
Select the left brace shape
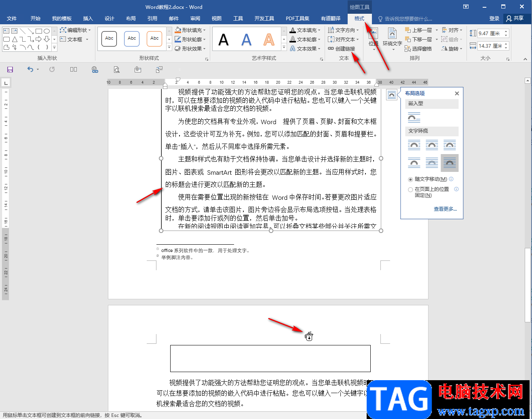click(38, 47)
